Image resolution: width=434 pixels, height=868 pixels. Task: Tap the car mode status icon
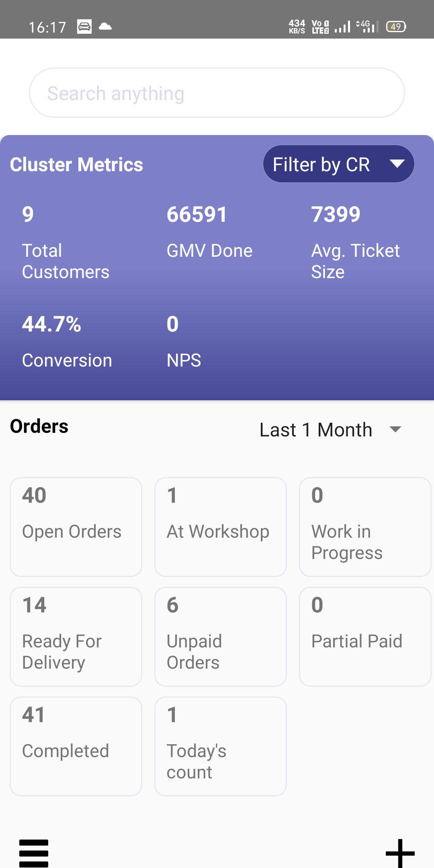[84, 27]
